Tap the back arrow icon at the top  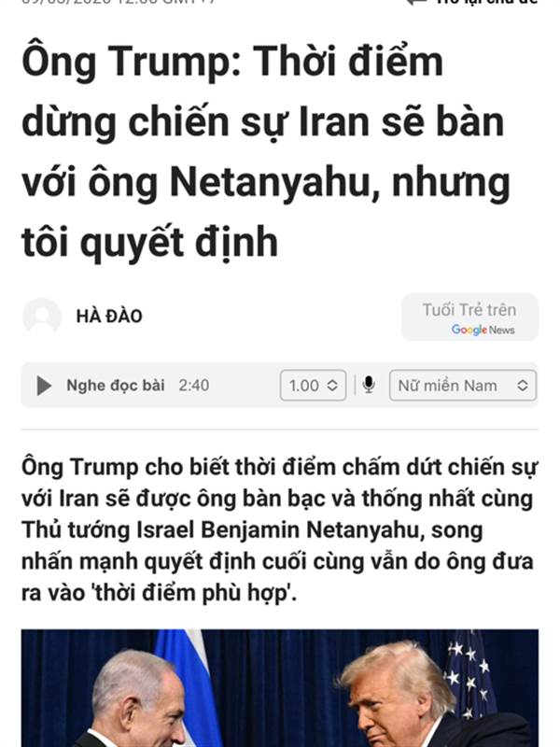tap(415, 3)
